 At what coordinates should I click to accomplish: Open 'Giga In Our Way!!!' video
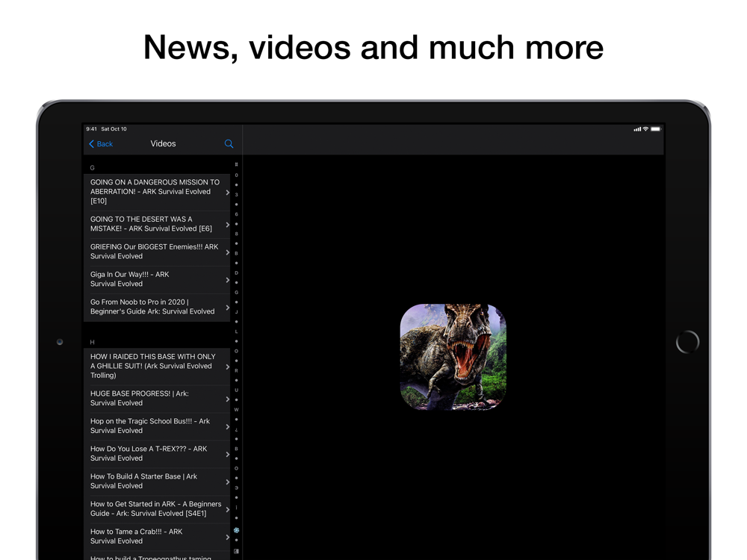click(x=157, y=279)
